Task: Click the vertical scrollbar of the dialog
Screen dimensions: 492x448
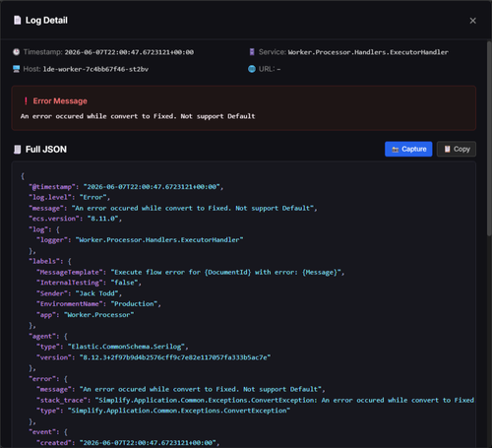Action: pyautogui.click(x=489, y=138)
